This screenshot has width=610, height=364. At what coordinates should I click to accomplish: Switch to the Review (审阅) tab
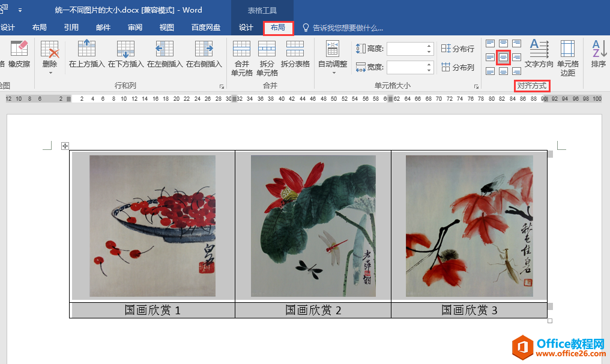(x=135, y=28)
